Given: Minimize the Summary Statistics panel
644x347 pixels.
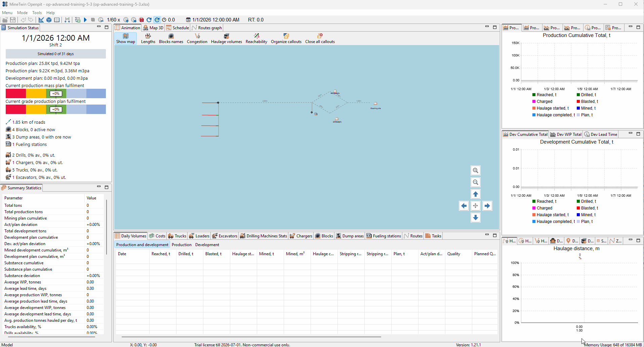Looking at the screenshot, I should 99,187.
